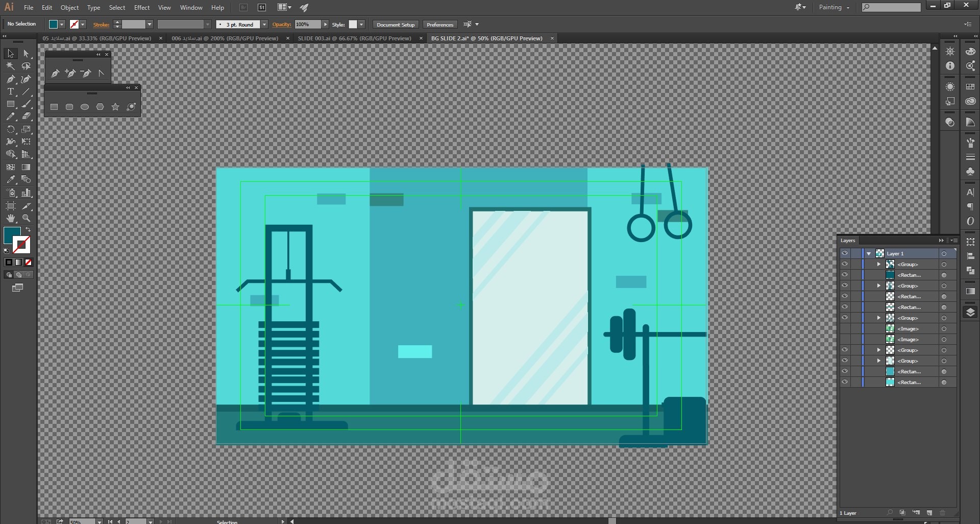Enable Draw Behind mode in the toolbox
The height and width of the screenshot is (524, 980).
click(18, 275)
